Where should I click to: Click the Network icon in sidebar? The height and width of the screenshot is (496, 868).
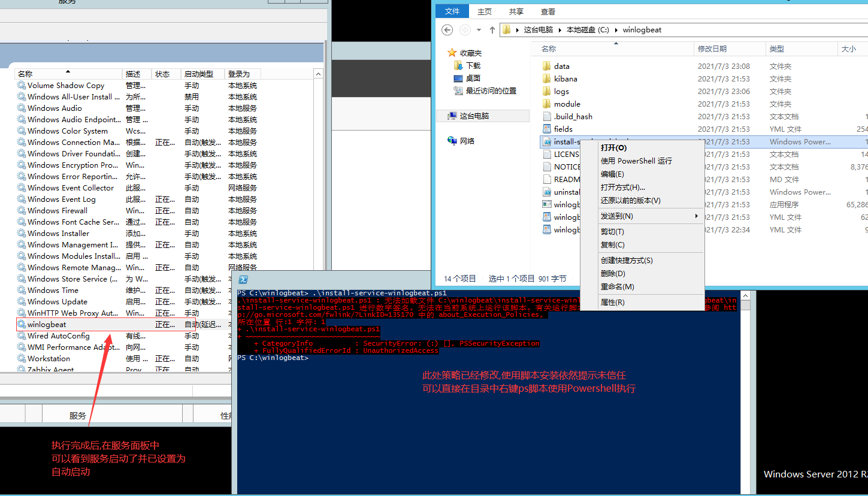point(452,141)
